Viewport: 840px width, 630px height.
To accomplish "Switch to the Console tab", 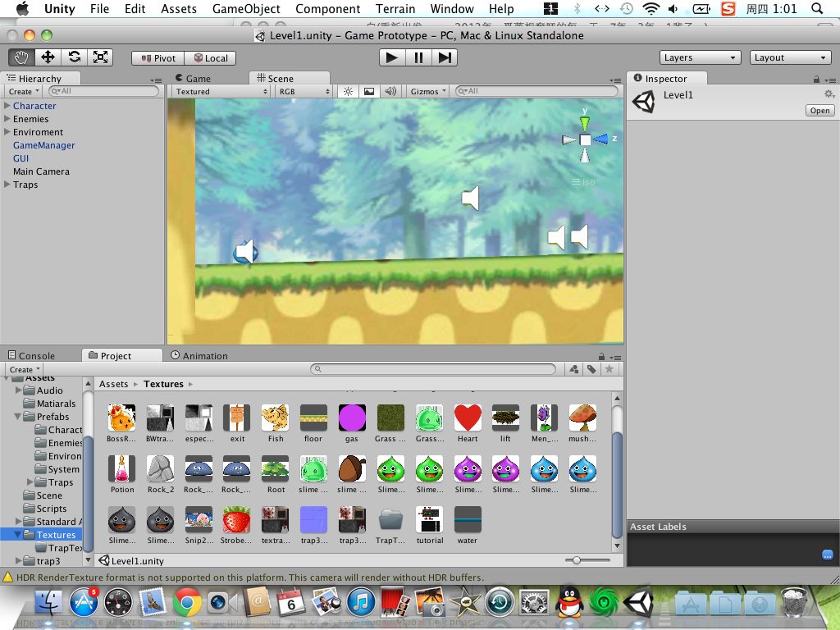I will (32, 356).
